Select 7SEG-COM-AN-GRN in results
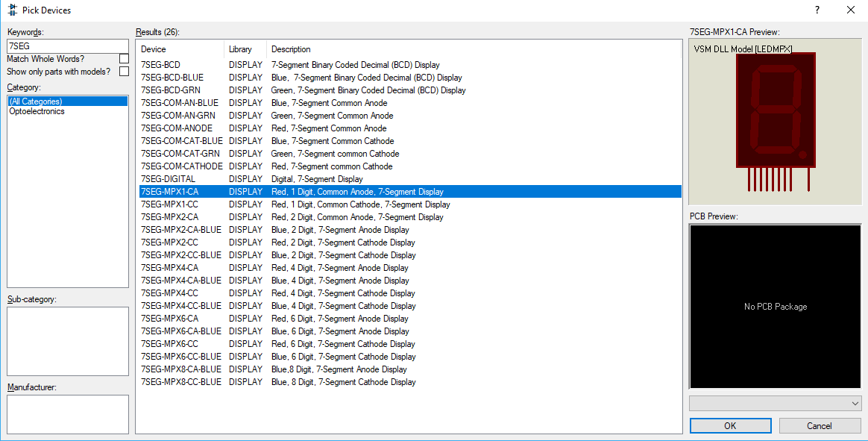Screen dimensions: 868x441 click(x=410, y=116)
